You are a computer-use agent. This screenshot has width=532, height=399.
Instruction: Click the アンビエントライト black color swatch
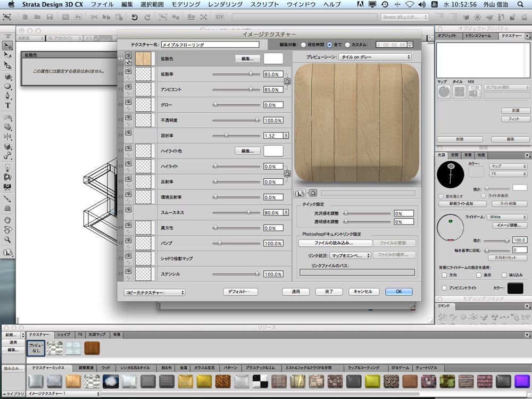(515, 288)
